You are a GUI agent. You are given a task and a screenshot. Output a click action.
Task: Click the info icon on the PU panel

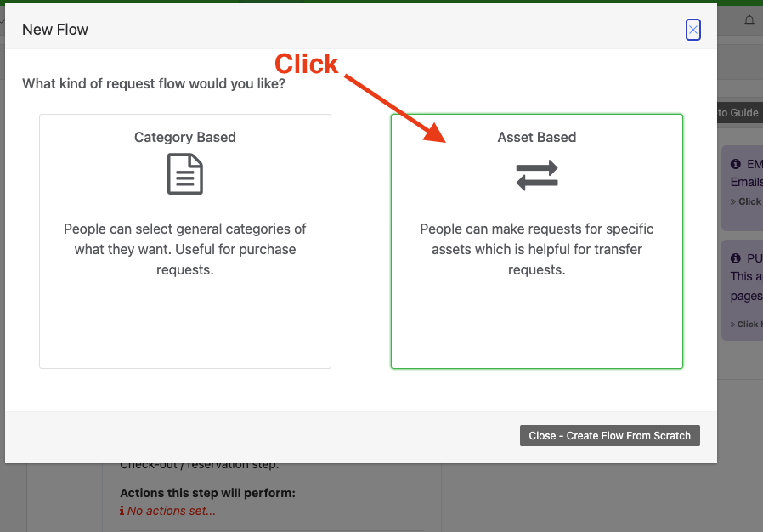734,258
